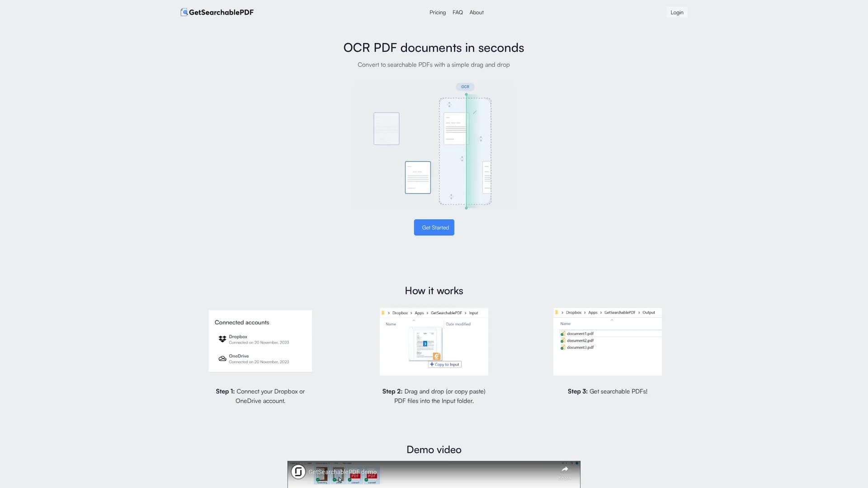The image size is (868, 488).
Task: Click the 'Step 3: Get searchable PDFs!' text
Action: point(608,391)
